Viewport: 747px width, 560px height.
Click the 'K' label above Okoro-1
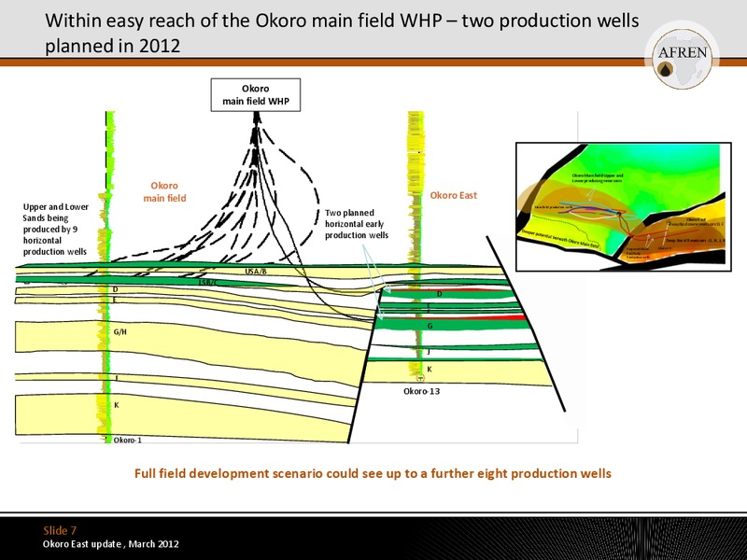tap(116, 405)
